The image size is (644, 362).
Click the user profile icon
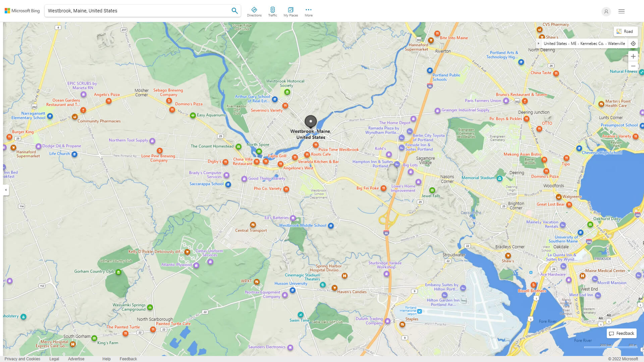[606, 12]
